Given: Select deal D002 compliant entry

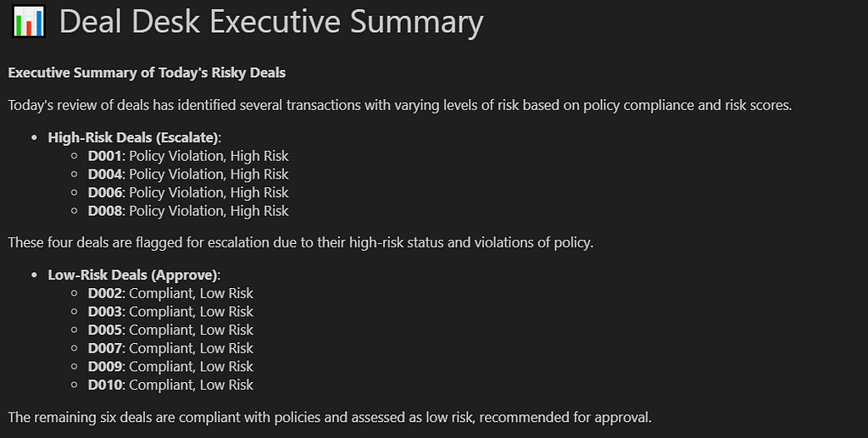Looking at the screenshot, I should 170,293.
